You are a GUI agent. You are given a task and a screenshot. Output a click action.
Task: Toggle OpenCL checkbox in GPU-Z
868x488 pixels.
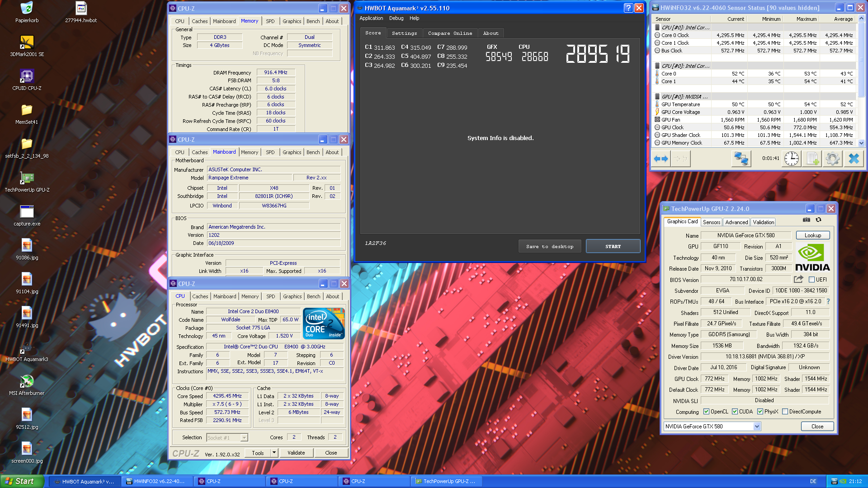(706, 412)
